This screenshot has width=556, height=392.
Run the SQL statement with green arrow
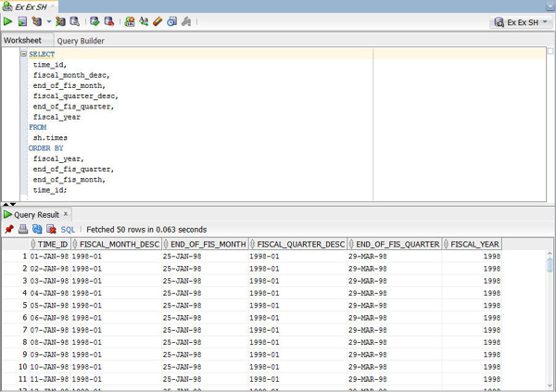click(x=8, y=21)
